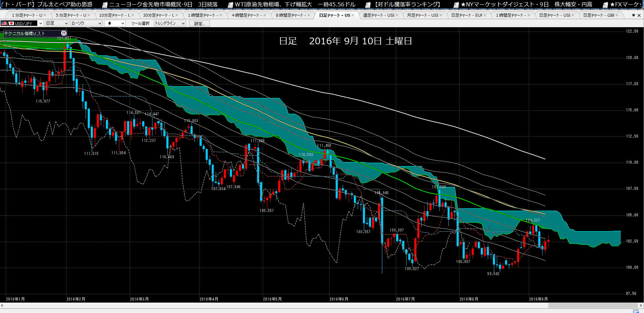Click the 2016年9月 date axis label
Screen dimensions: 644x313
539,299
